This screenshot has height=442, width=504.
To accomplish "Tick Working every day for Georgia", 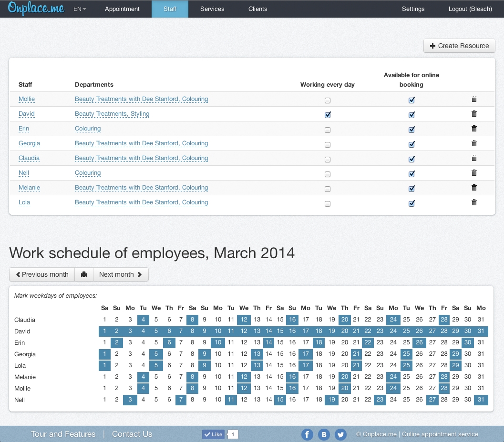I will [328, 145].
